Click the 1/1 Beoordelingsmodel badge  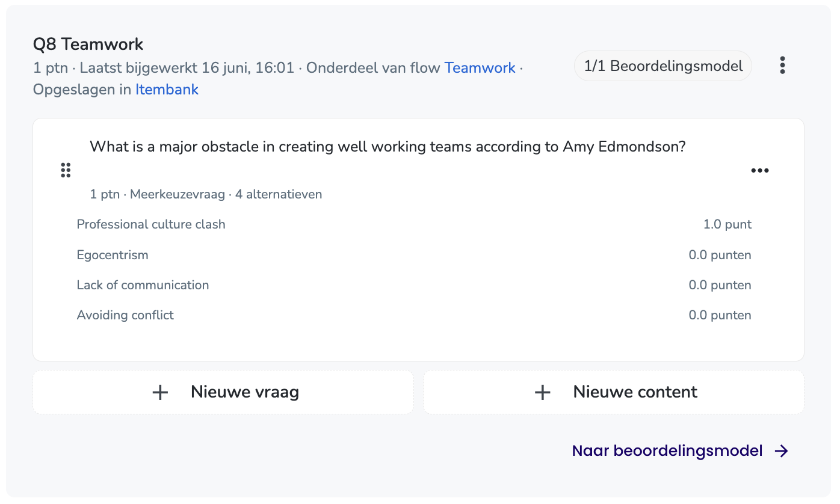point(663,66)
